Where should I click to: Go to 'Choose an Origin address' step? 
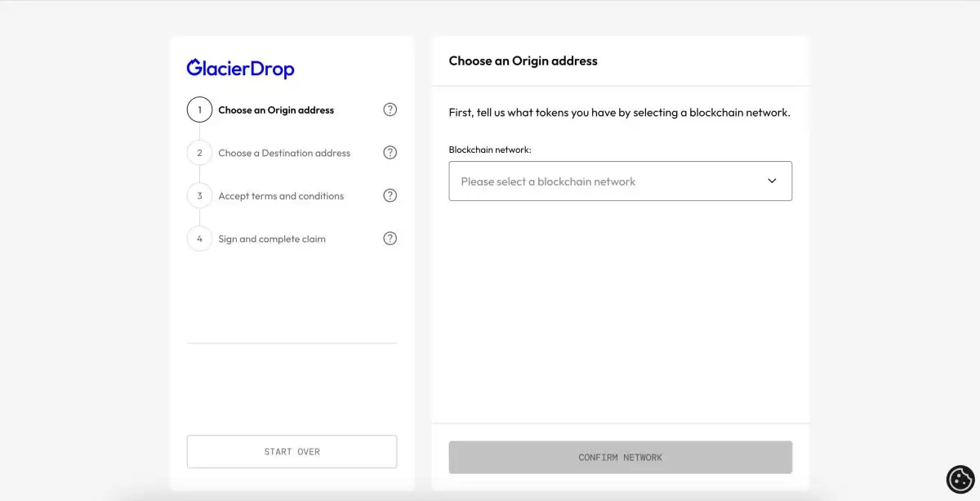276,110
